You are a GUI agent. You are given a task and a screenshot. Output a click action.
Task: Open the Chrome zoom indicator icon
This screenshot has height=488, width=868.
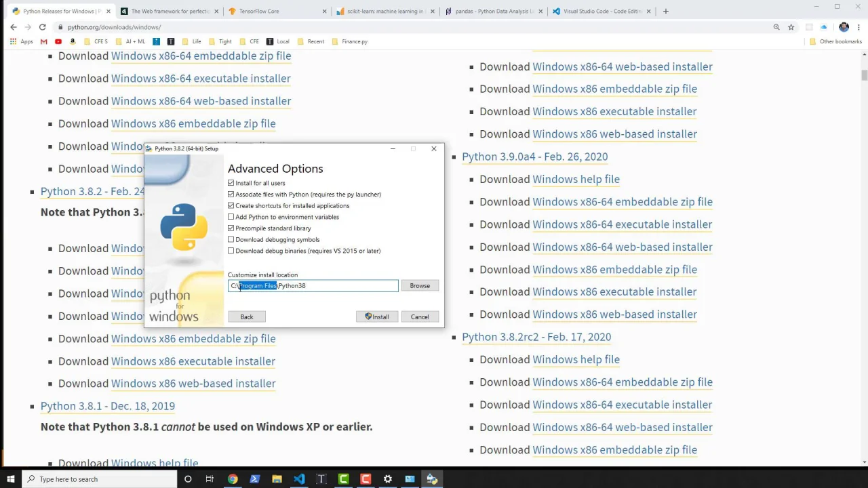coord(776,27)
